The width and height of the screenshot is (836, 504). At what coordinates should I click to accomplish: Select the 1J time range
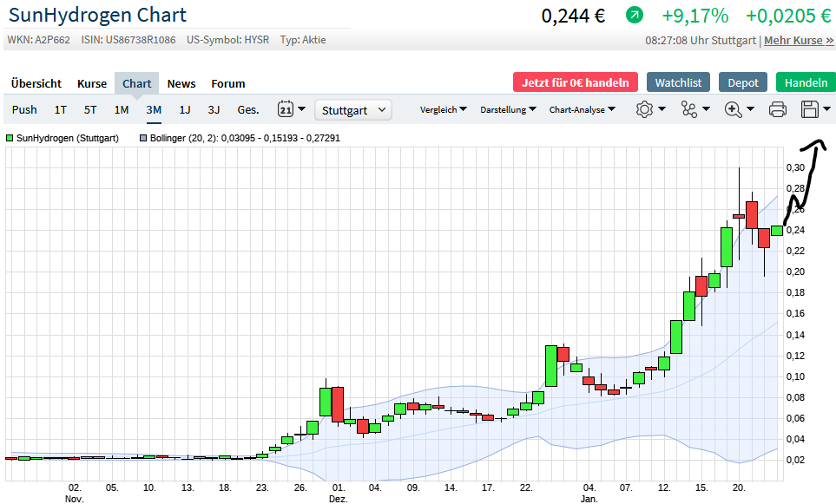(184, 110)
